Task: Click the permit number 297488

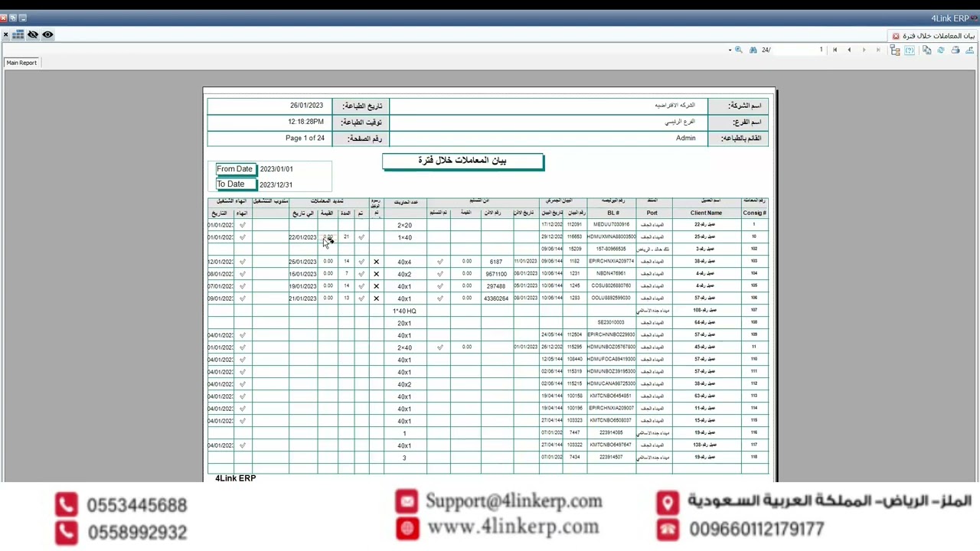Action: pos(496,286)
